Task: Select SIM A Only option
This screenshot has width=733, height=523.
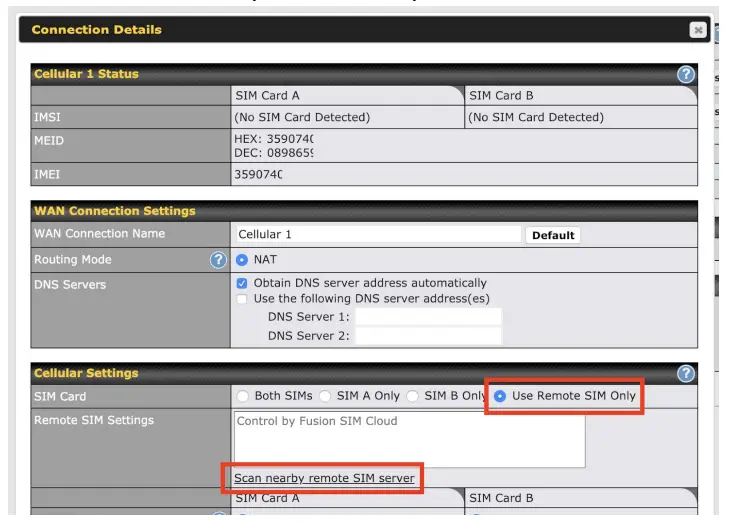Action: (325, 396)
